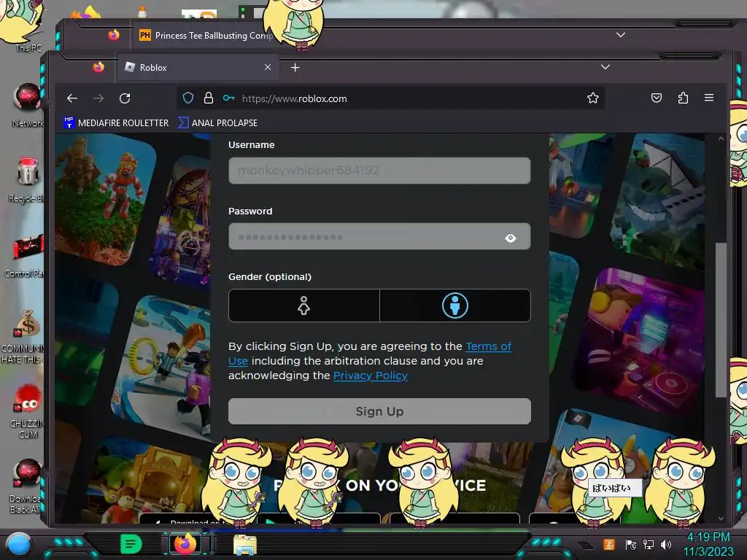
Task: Select the Network desktop icon
Action: 28,105
